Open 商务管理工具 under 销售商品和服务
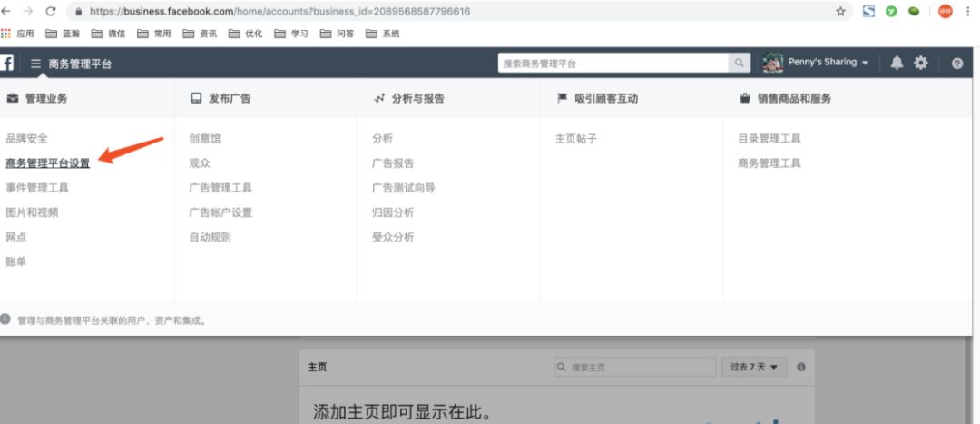This screenshot has height=424, width=980. [769, 163]
